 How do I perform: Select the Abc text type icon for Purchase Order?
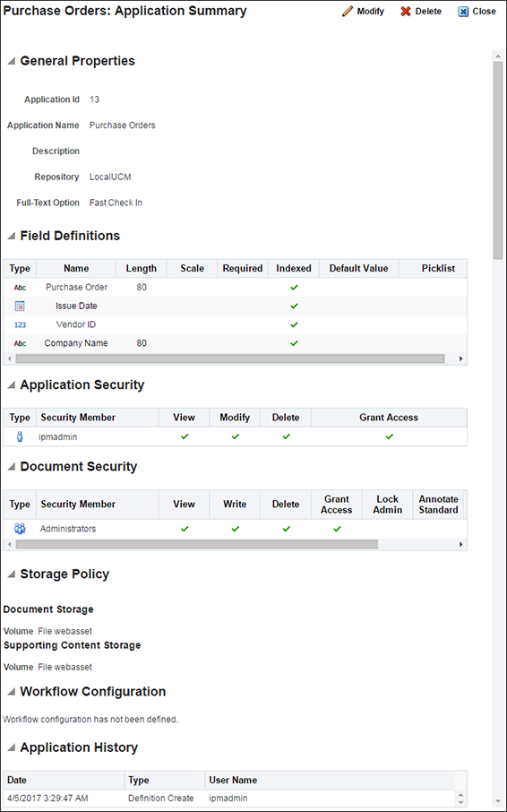click(20, 288)
